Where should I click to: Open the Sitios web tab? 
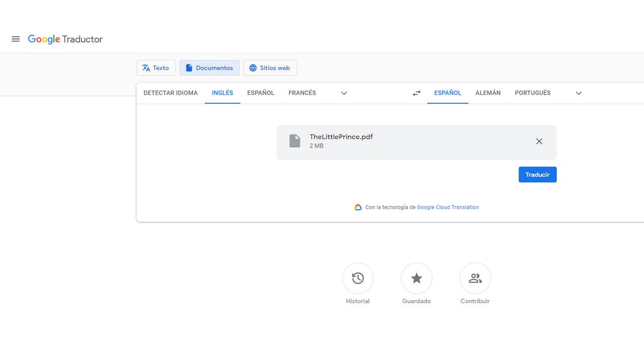point(270,67)
